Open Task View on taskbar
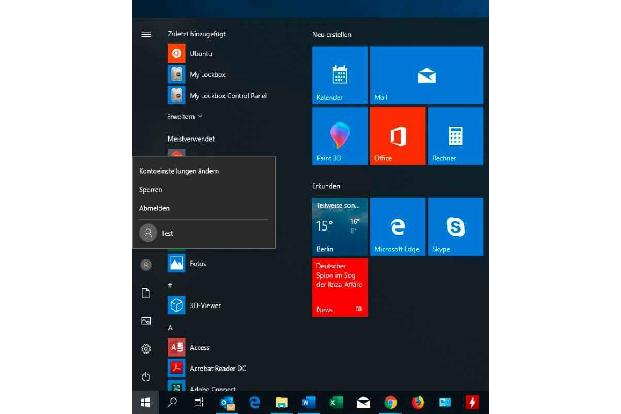The height and width of the screenshot is (414, 621). pos(199,403)
